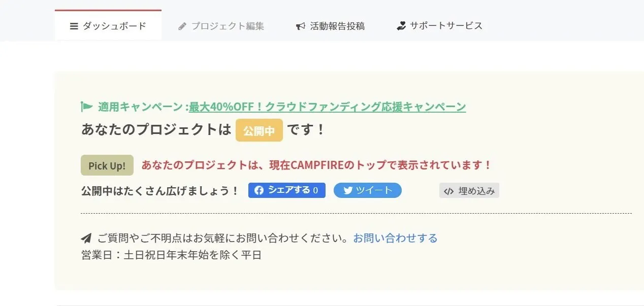Click the Facebook logo in the share button
This screenshot has width=644, height=306.
pyautogui.click(x=259, y=190)
